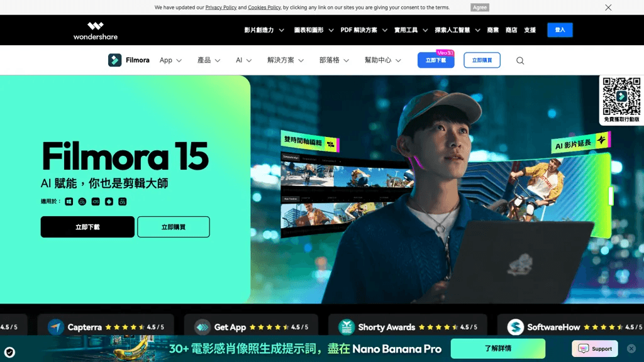Click the shield badge icon at bottom left

pos(9,352)
